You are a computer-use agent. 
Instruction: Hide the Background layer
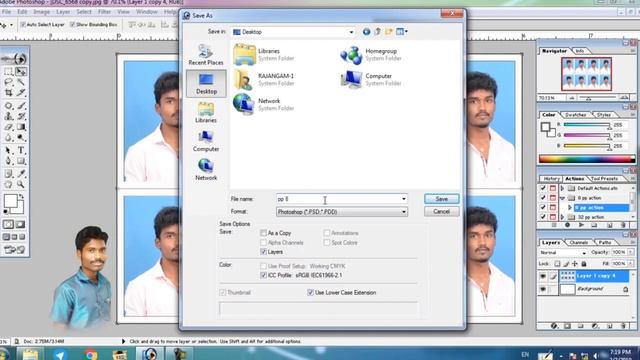tap(543, 289)
